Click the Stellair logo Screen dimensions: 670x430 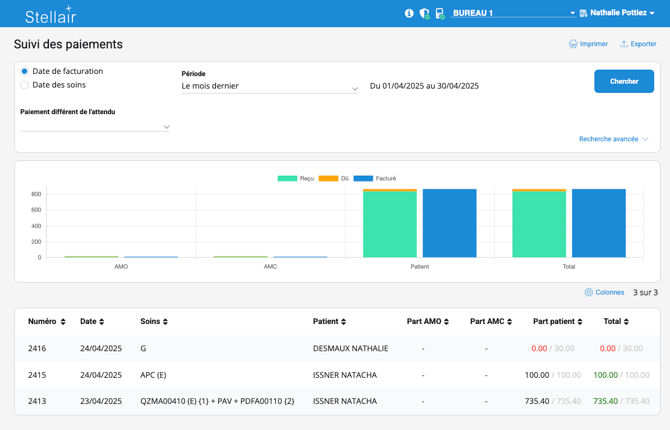click(50, 15)
